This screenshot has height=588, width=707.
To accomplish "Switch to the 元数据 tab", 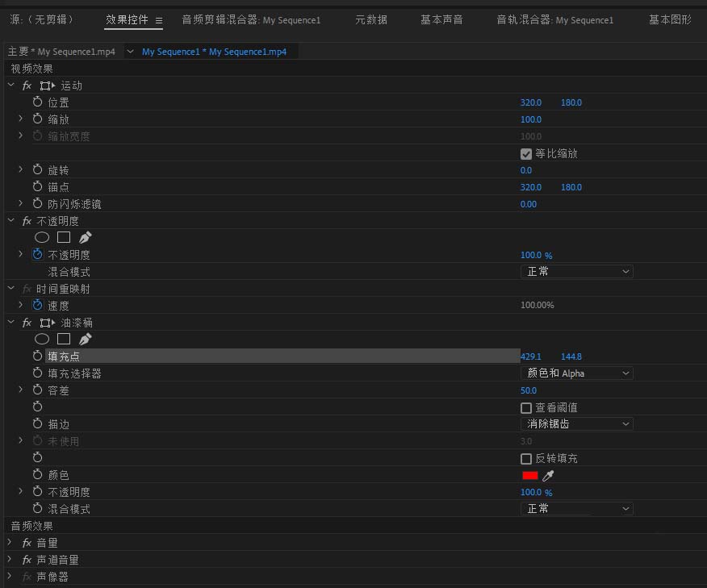I will [371, 19].
